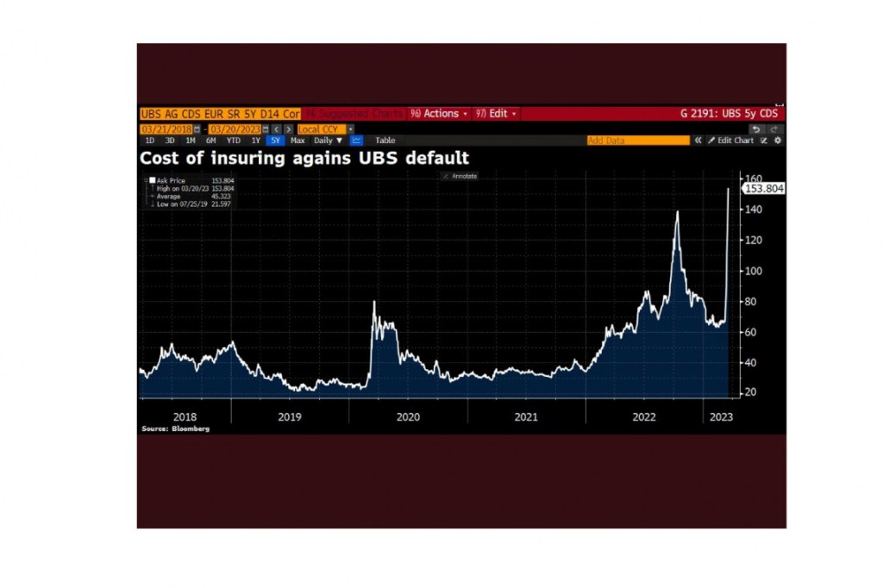The image size is (883, 588).
Task: Open the Edit menu
Action: pyautogui.click(x=495, y=114)
